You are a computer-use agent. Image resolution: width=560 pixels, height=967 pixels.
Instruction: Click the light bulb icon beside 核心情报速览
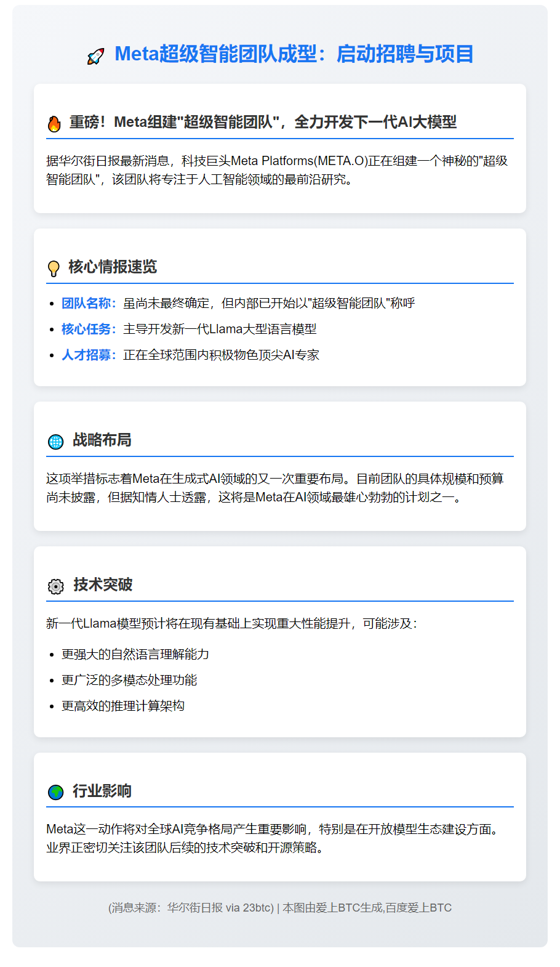(54, 269)
